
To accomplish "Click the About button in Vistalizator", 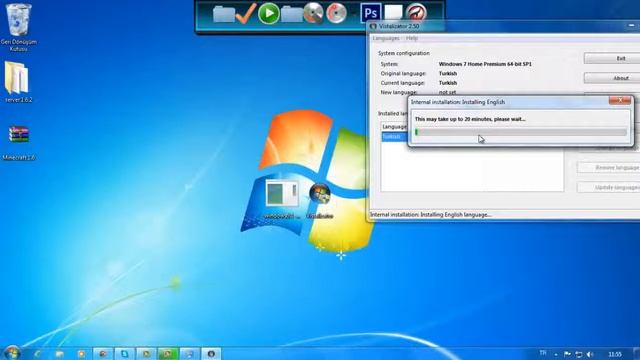I will click(612, 78).
